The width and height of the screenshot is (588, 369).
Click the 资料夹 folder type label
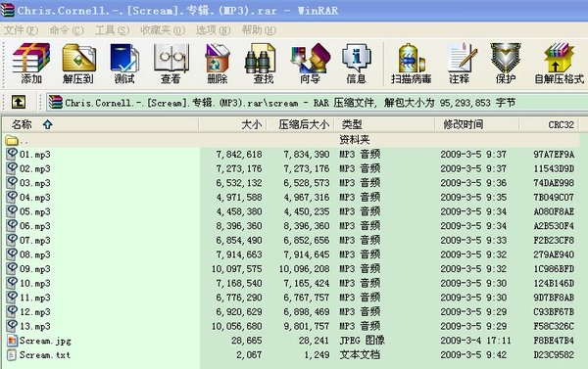(x=355, y=140)
